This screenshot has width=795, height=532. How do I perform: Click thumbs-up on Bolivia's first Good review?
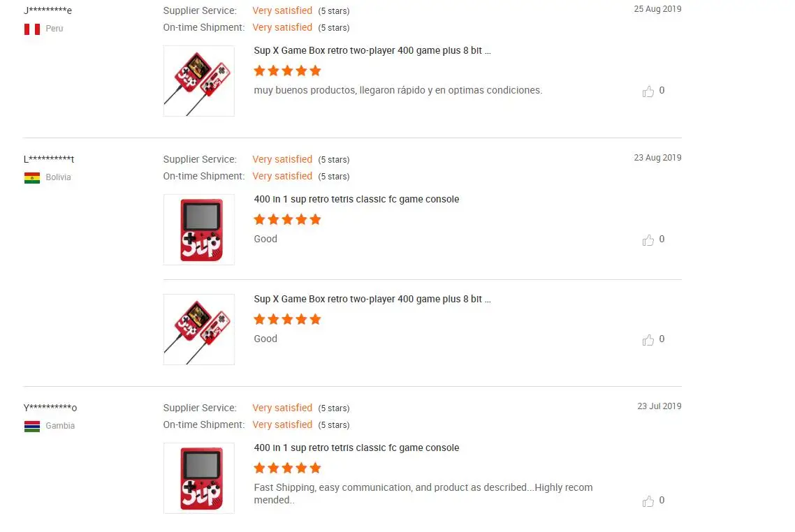pos(648,240)
